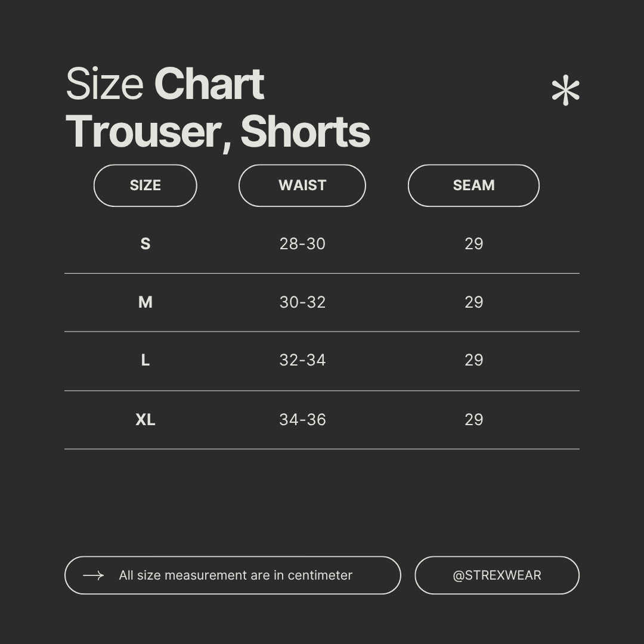Click the arrow icon in measurement note
Image resolution: width=644 pixels, height=644 pixels.
pos(93,575)
